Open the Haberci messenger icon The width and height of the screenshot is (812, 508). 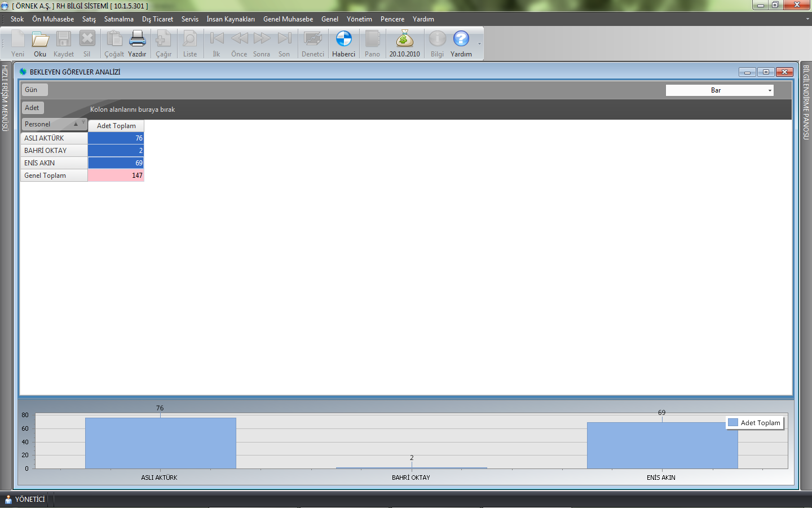(x=343, y=40)
